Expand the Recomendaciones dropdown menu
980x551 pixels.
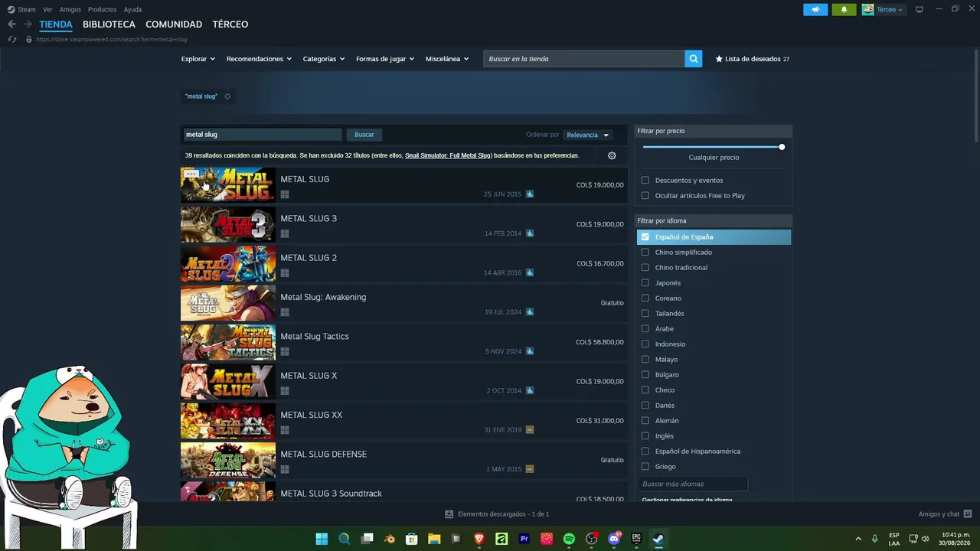pos(259,59)
